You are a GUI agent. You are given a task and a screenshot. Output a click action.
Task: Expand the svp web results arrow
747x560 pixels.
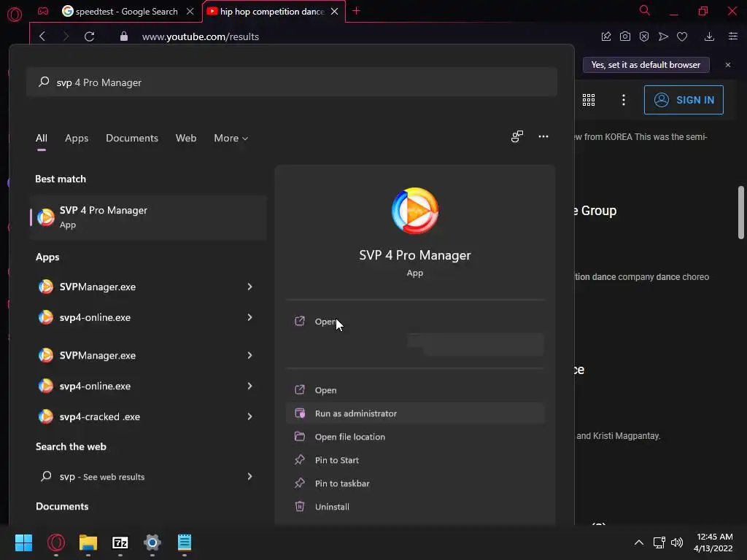click(249, 477)
